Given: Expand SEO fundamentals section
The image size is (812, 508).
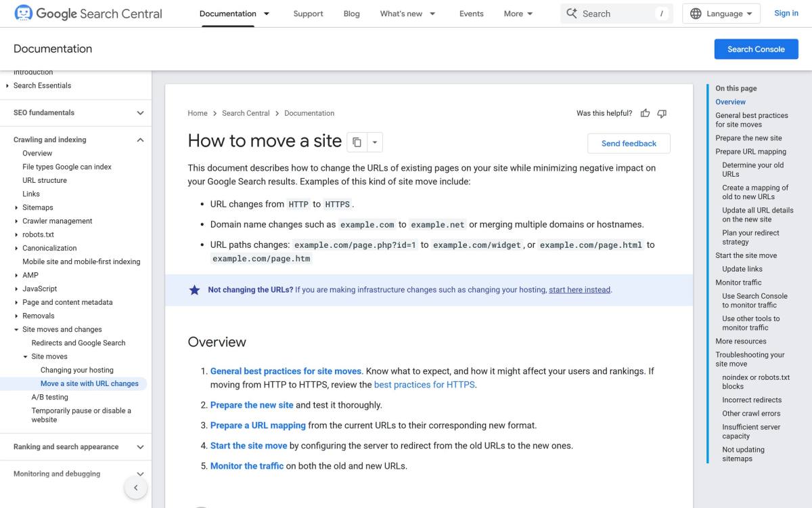Looking at the screenshot, I should (x=140, y=112).
